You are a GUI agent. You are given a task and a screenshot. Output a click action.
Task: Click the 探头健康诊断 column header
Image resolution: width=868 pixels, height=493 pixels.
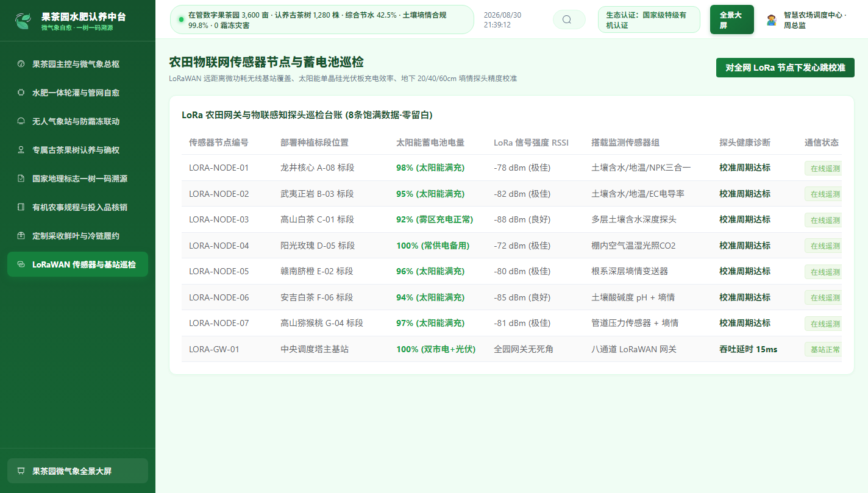(745, 143)
